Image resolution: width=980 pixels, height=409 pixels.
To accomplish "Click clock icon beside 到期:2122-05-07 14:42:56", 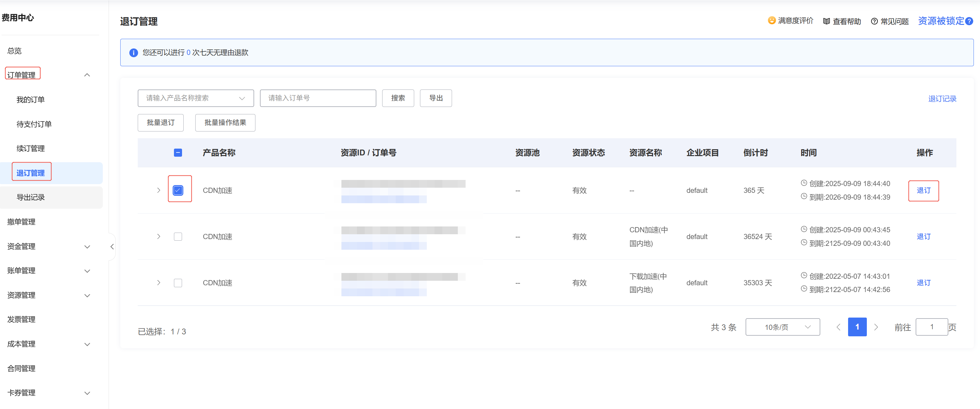I will (x=804, y=288).
